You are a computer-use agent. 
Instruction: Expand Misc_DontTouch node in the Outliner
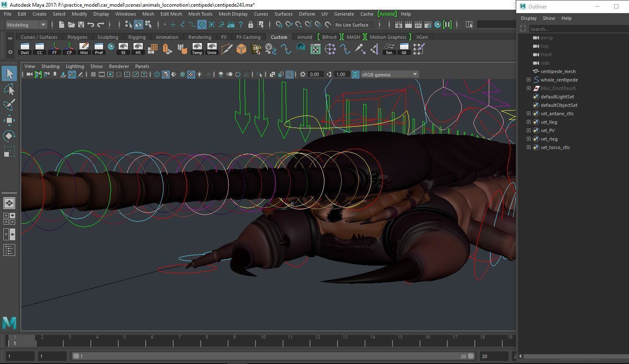(528, 88)
